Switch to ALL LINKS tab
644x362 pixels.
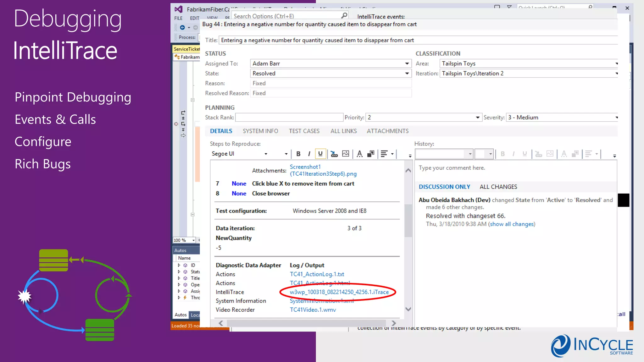coord(344,131)
